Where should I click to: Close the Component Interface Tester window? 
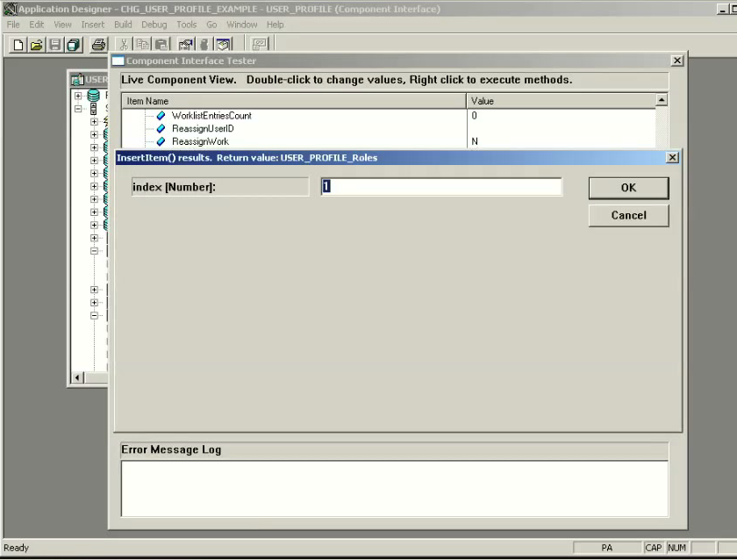coord(676,61)
